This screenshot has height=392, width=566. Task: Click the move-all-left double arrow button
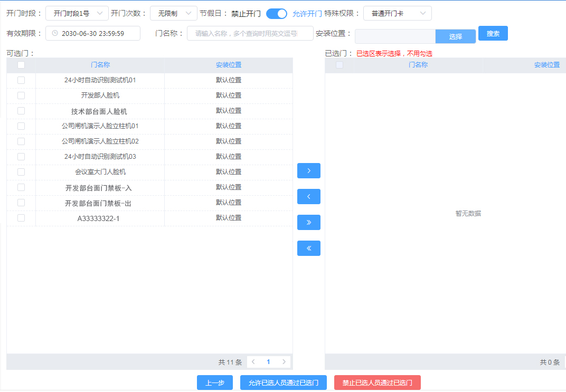click(309, 248)
